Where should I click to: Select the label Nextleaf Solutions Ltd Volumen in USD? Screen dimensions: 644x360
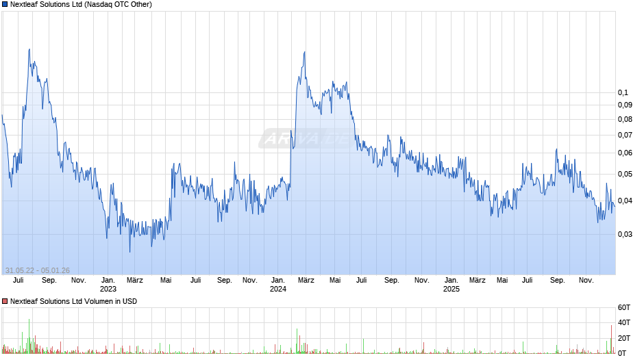[x=73, y=302]
